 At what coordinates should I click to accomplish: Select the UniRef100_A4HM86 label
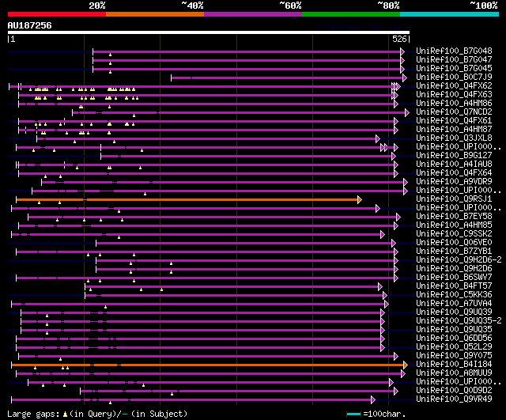[454, 104]
